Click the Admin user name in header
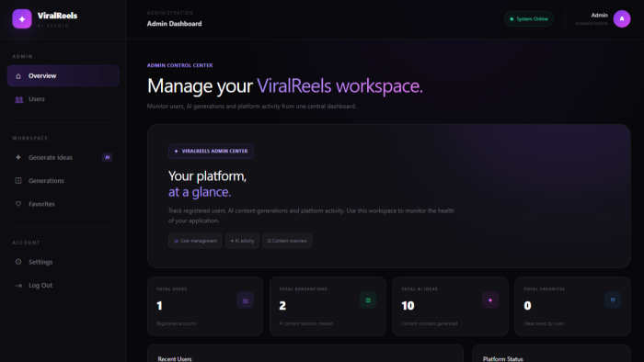The height and width of the screenshot is (362, 644). pos(599,16)
